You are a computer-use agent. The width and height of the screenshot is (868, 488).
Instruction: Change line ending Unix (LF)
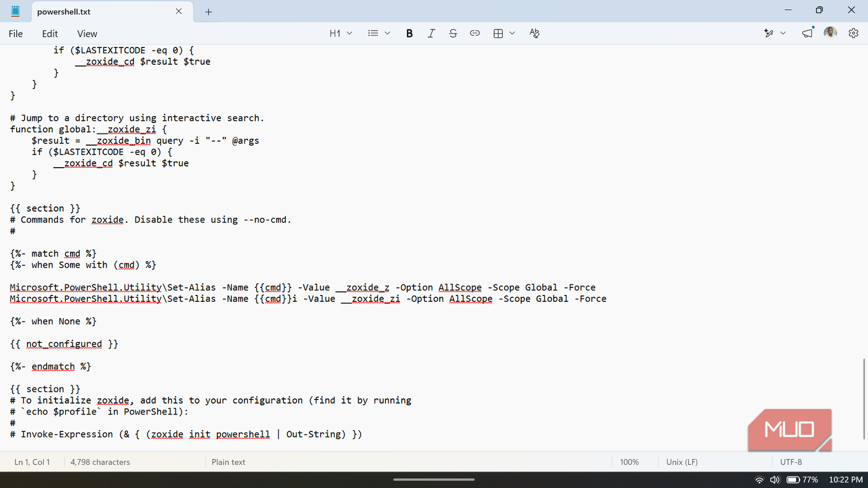(x=682, y=462)
